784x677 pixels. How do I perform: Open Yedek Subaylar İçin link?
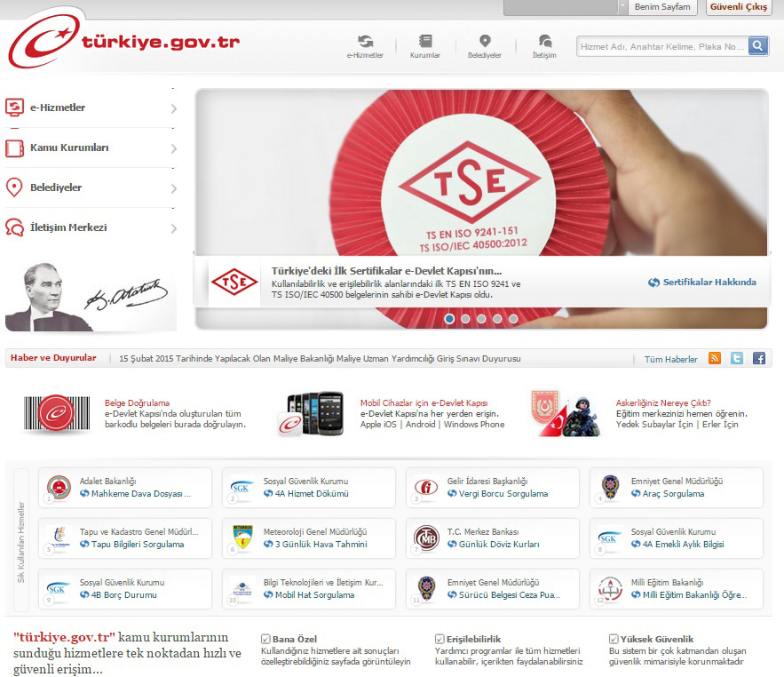click(654, 425)
